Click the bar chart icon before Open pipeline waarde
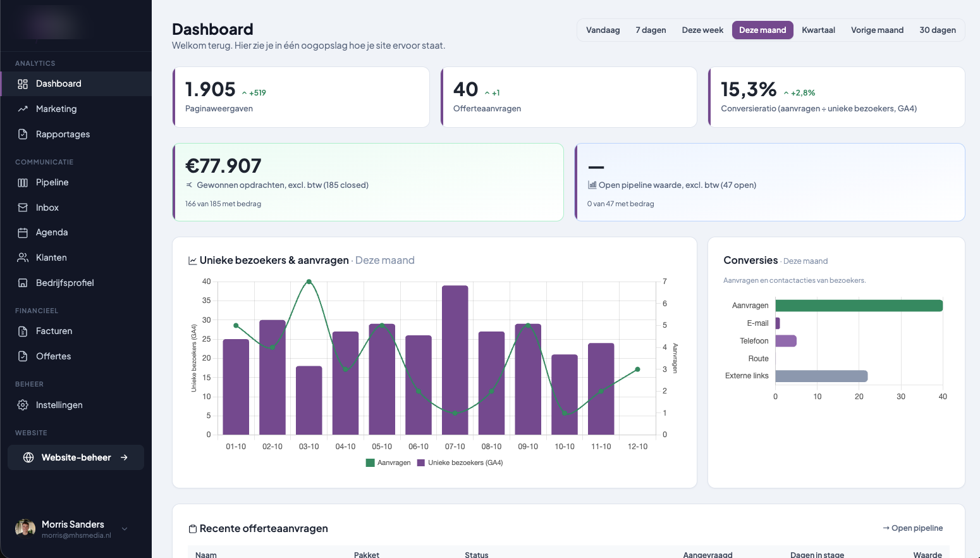Screen dimensions: 980x558 click(592, 185)
